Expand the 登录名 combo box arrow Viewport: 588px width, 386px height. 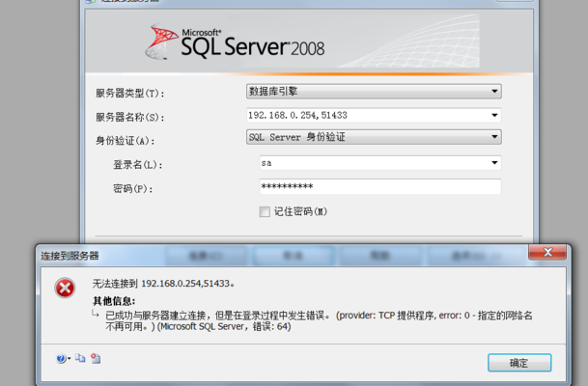494,163
